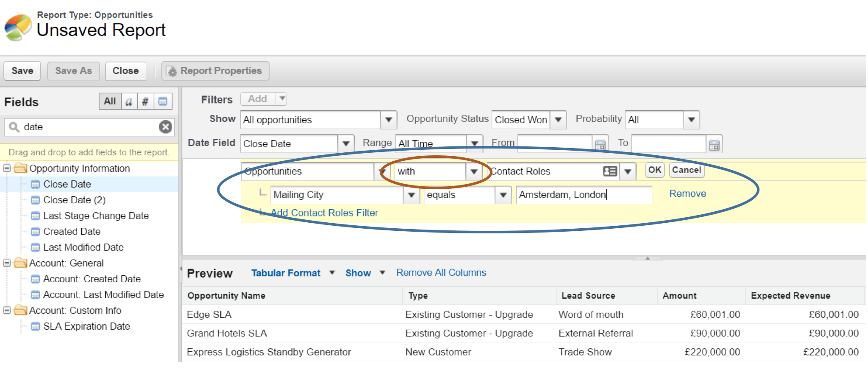The width and height of the screenshot is (868, 370).
Task: Clear the field search box
Action: (165, 127)
